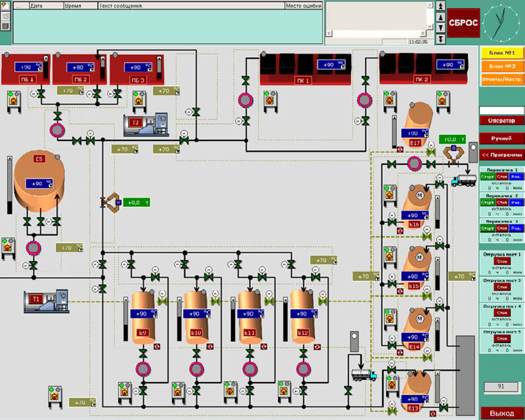
Task: Switch to Блок №1 screen
Action: click(x=501, y=52)
